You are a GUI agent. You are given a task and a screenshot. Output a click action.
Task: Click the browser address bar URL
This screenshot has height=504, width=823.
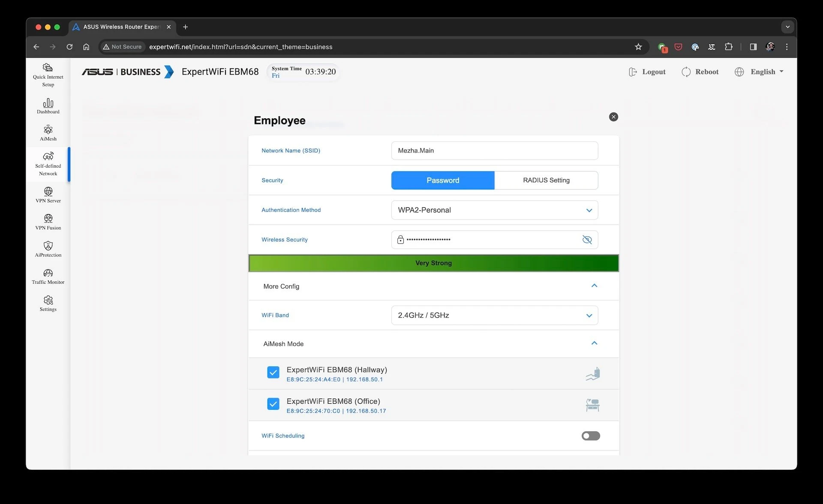(x=241, y=47)
